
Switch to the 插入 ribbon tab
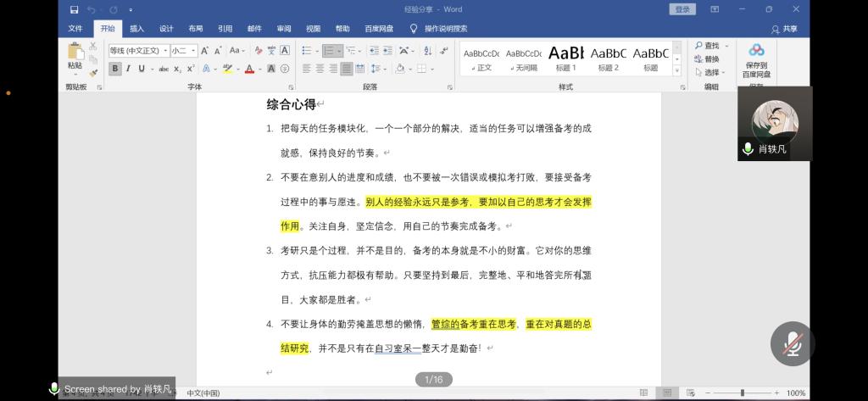pos(136,28)
